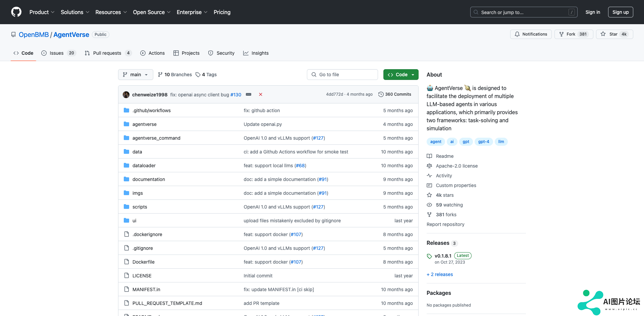Viewport: 644px width, 316px height.
Task: Click the watching eye icon
Action: (x=429, y=205)
